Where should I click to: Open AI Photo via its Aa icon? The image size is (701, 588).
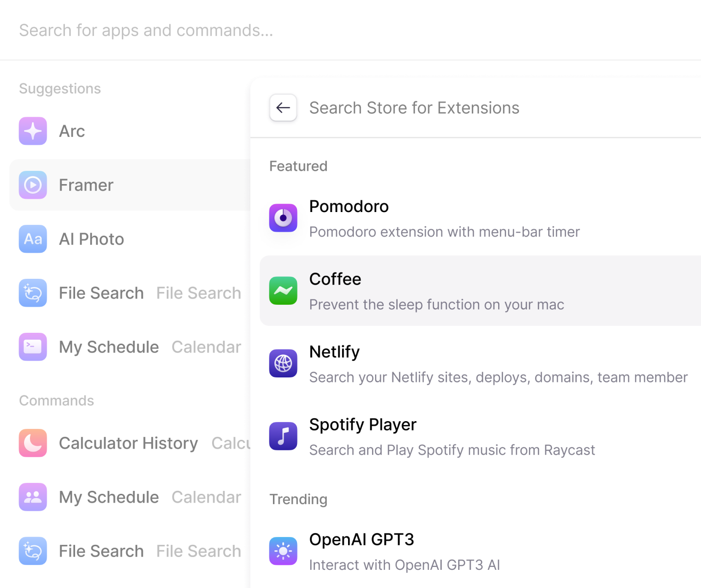click(33, 239)
